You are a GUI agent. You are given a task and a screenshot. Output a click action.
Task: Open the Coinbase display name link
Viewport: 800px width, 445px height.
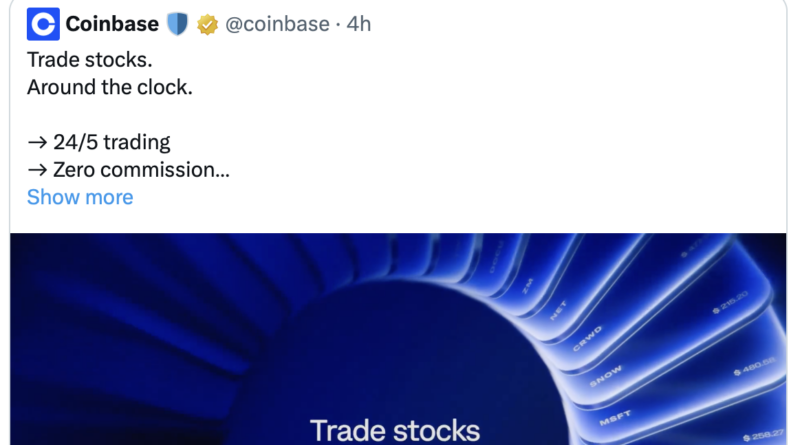point(112,24)
